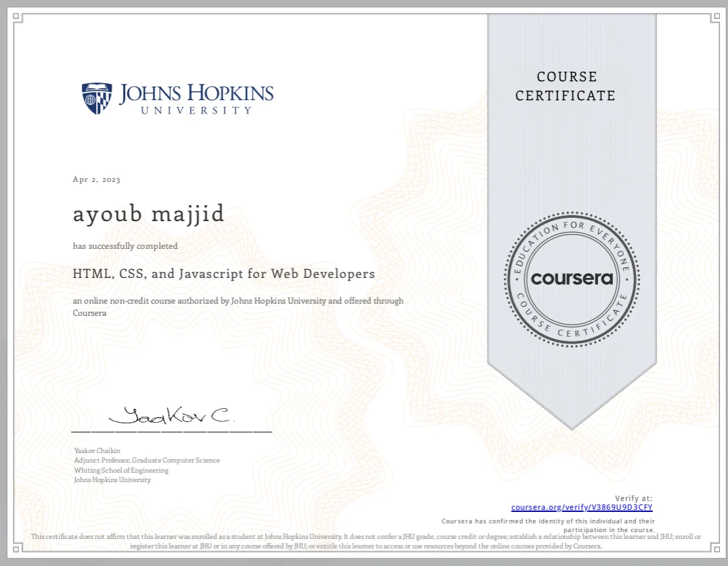Select the date Apr 2, 2023
This screenshot has width=728, height=566.
pyautogui.click(x=96, y=179)
